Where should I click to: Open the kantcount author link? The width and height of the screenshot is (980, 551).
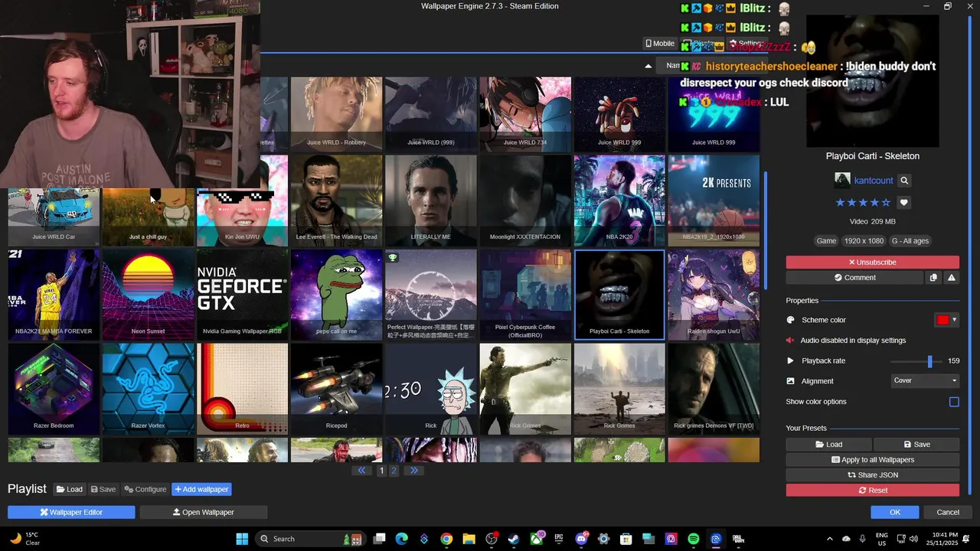pyautogui.click(x=873, y=181)
